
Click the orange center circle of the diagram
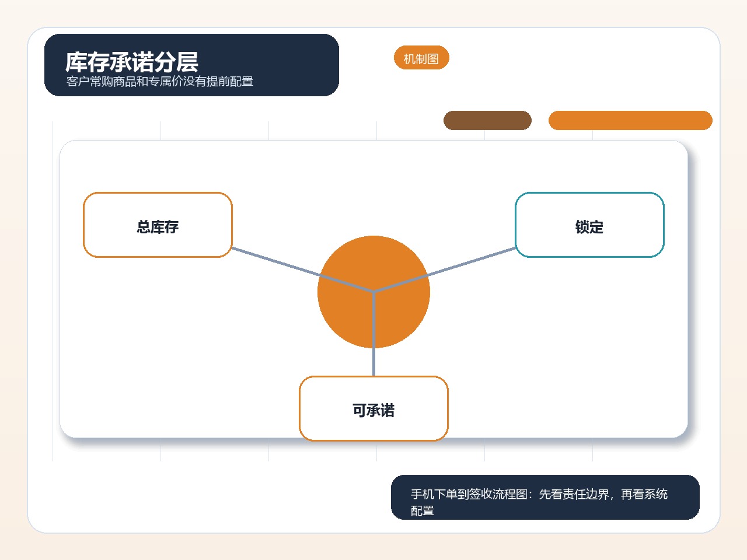[373, 292]
